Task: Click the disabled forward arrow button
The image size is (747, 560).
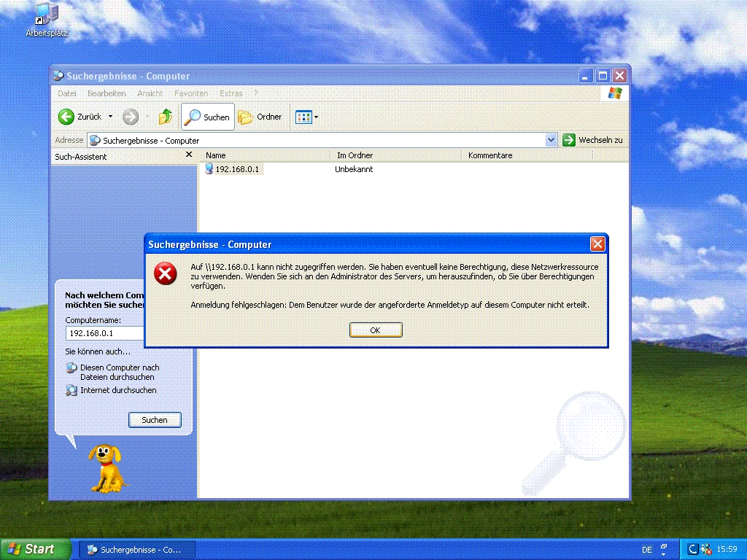Action: coord(130,117)
